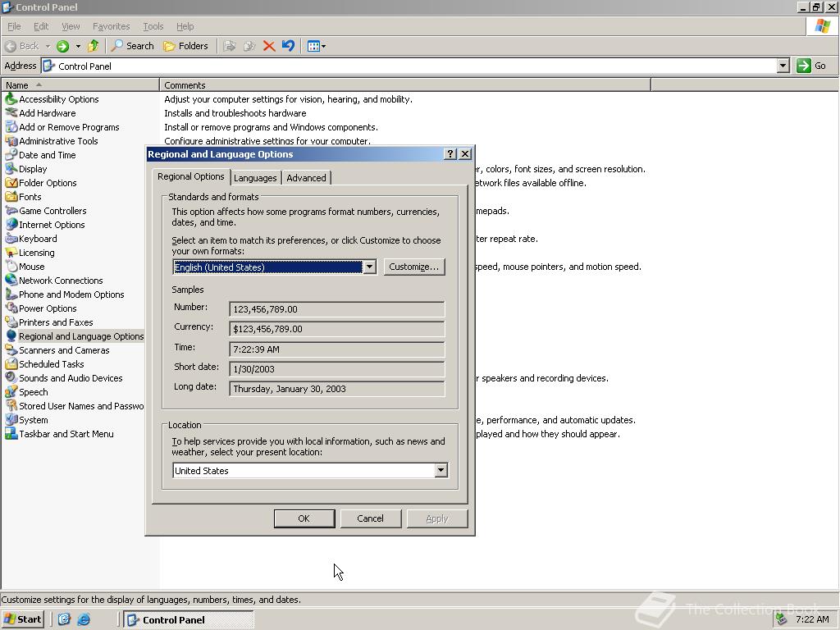Select Taskbar and Start Menu icon
Viewport: 840px width, 630px height.
coord(11,433)
